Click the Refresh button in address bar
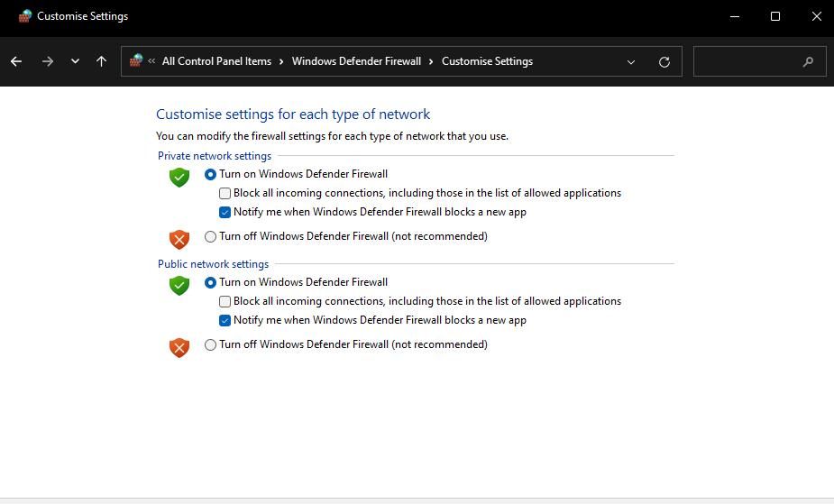This screenshot has height=504, width=834. [x=664, y=62]
